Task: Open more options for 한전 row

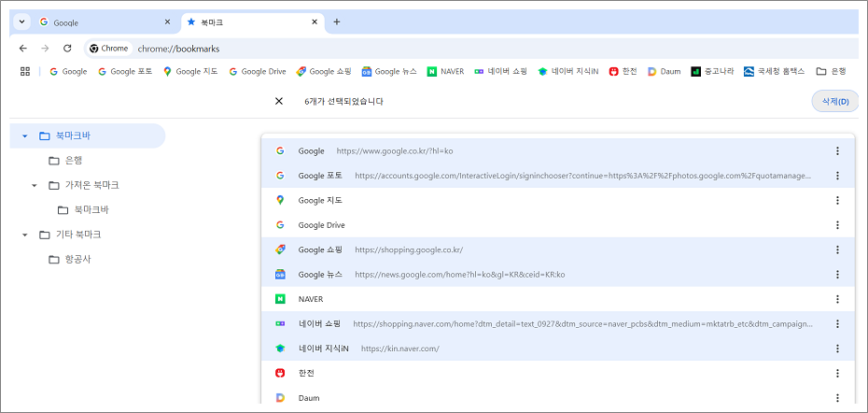Action: point(837,373)
